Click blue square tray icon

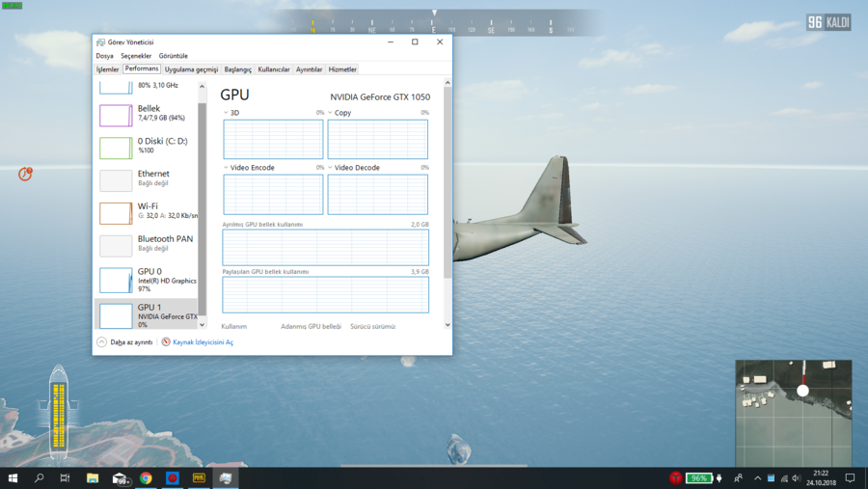coord(771,478)
